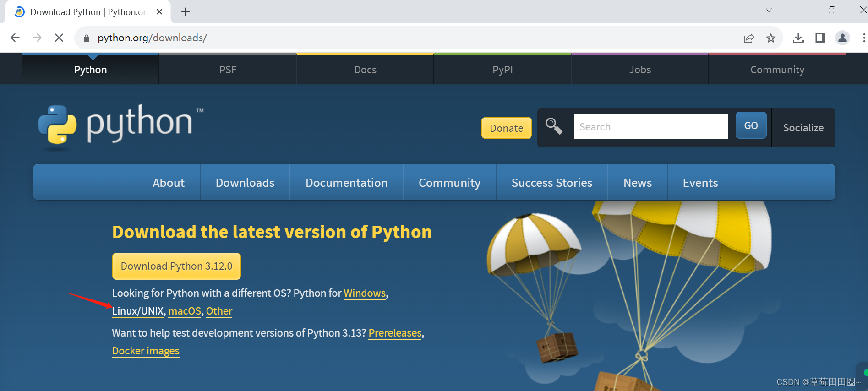Click the Python logo image
Image resolution: width=868 pixels, height=391 pixels.
point(120,128)
